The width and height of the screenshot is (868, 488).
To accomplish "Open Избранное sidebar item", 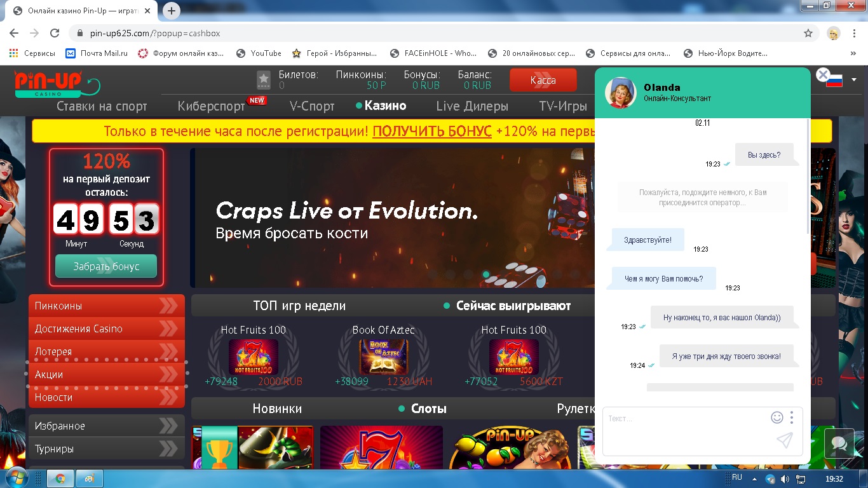I will click(107, 426).
